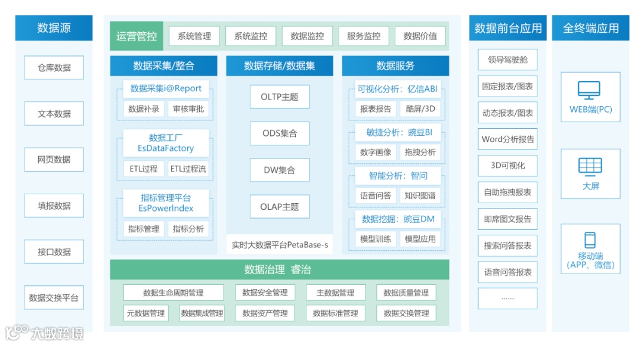Click the 智能分析: 智问 title
Viewport: 644px width, 345px height.
[x=398, y=176]
